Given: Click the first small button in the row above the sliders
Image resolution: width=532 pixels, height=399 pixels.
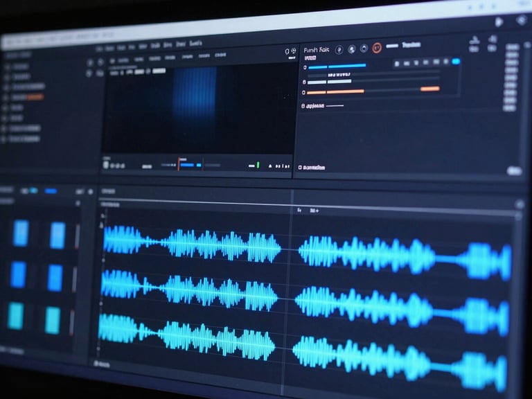Looking at the screenshot, I should click(x=397, y=64).
